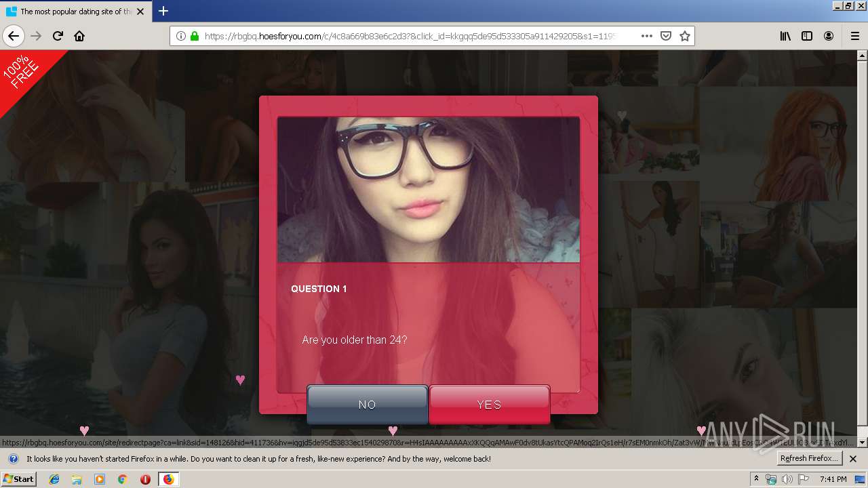Open Opera from the taskbar
868x488 pixels.
[145, 479]
